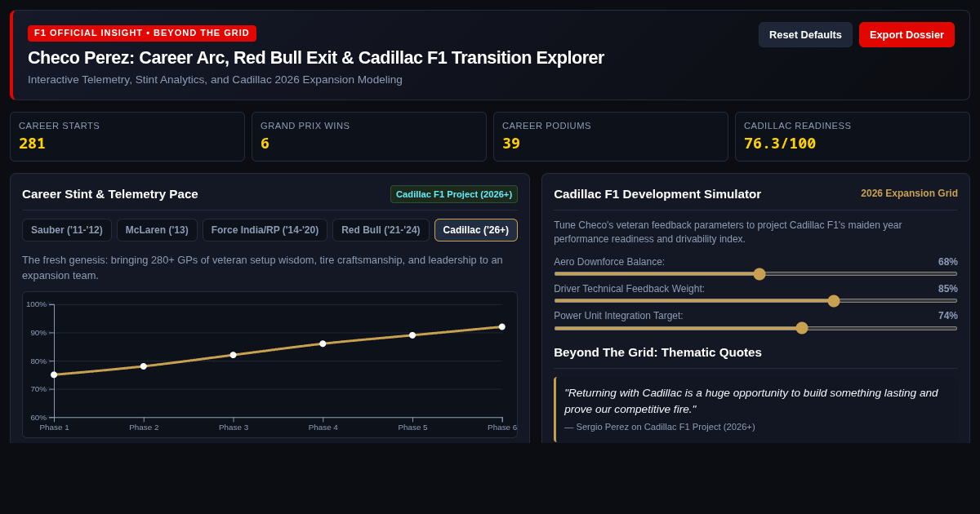This screenshot has width=980, height=514.
Task: Export the dossier
Action: point(906,34)
